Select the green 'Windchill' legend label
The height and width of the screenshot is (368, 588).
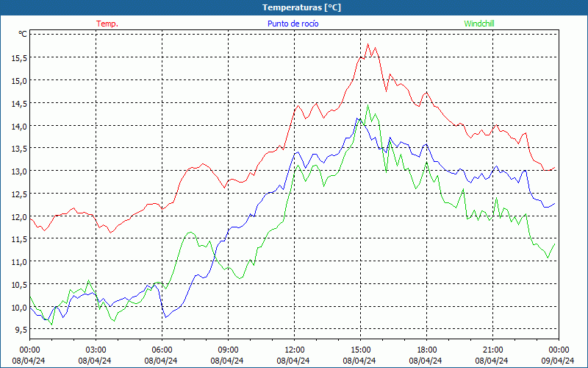tap(479, 24)
